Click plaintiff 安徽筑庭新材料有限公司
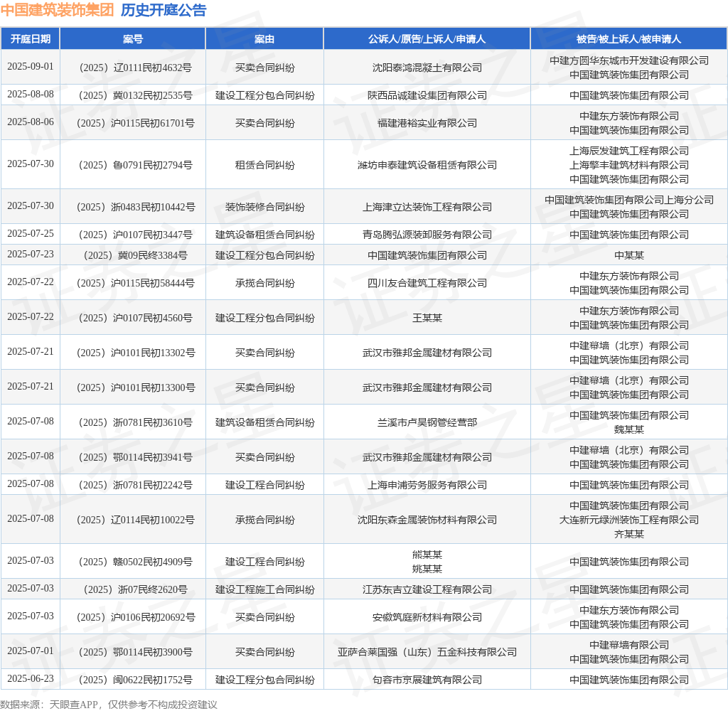728x711 pixels. tap(427, 618)
